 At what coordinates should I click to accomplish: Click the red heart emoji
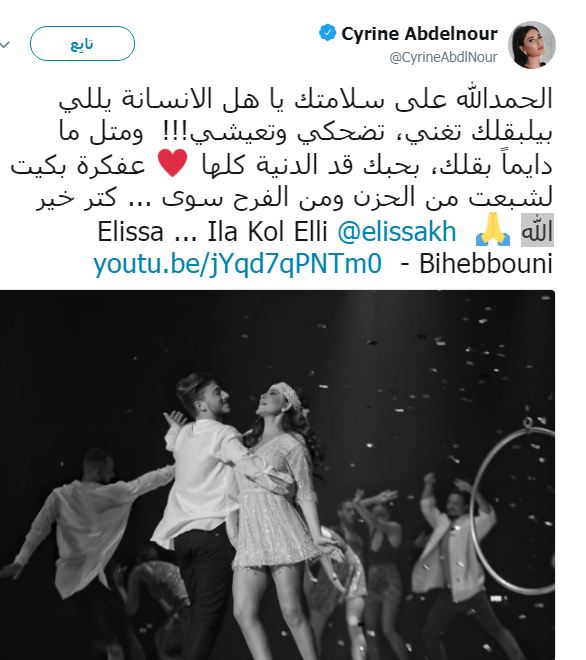[x=173, y=163]
